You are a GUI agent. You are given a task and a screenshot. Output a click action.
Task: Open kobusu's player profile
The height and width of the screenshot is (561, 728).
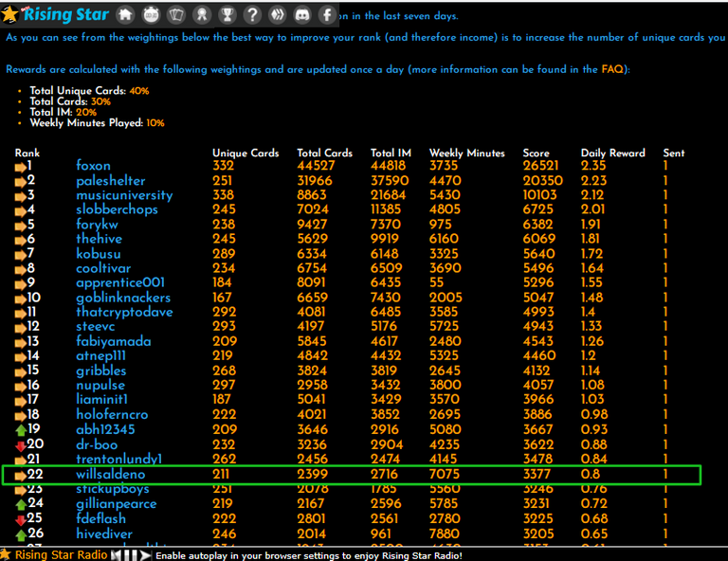[x=99, y=254]
